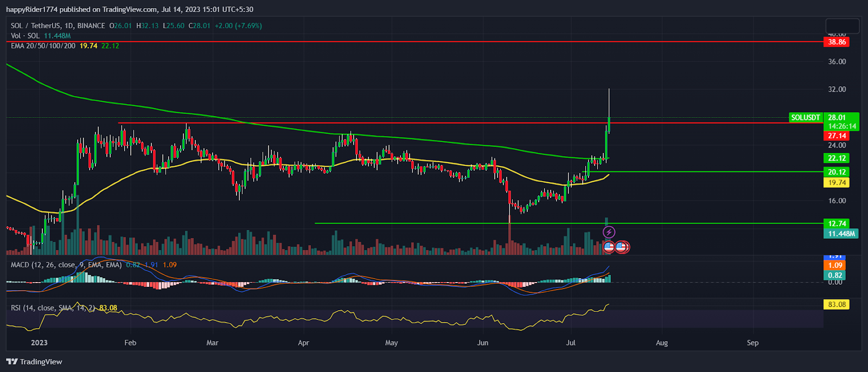Click the green 12.74 price label
Image resolution: width=868 pixels, height=372 pixels.
coord(836,223)
